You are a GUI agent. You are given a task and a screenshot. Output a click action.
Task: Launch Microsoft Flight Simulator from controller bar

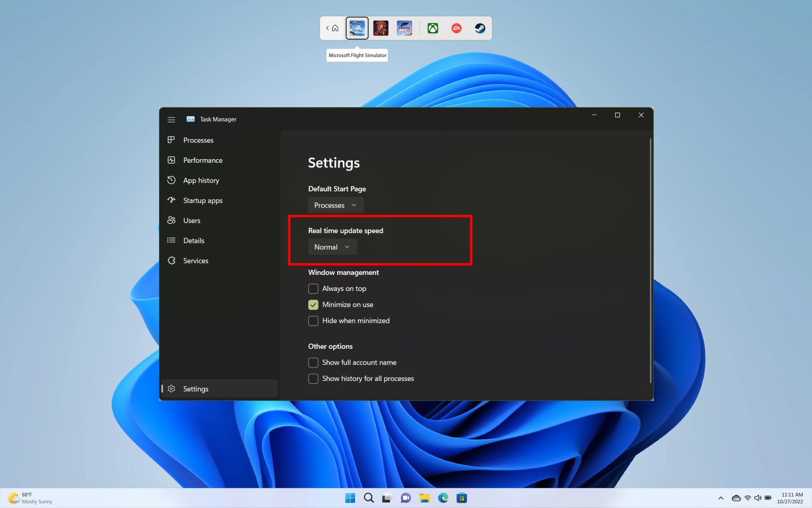pos(357,28)
